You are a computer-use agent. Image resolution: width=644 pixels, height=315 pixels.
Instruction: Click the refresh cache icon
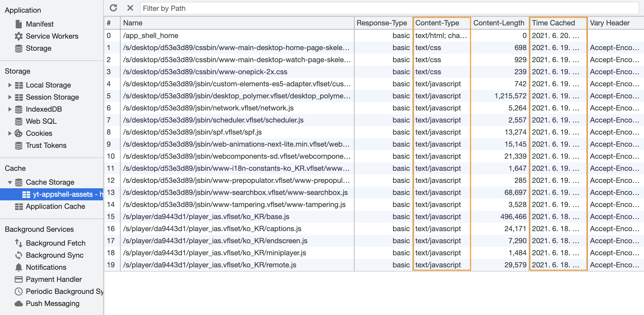(113, 8)
